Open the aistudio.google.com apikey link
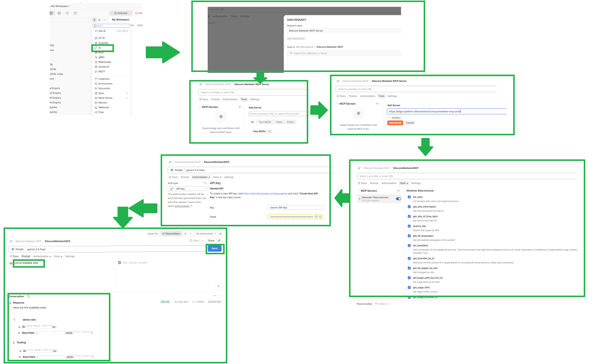Viewport: 601px width, 364px height. pyautogui.click(x=265, y=194)
